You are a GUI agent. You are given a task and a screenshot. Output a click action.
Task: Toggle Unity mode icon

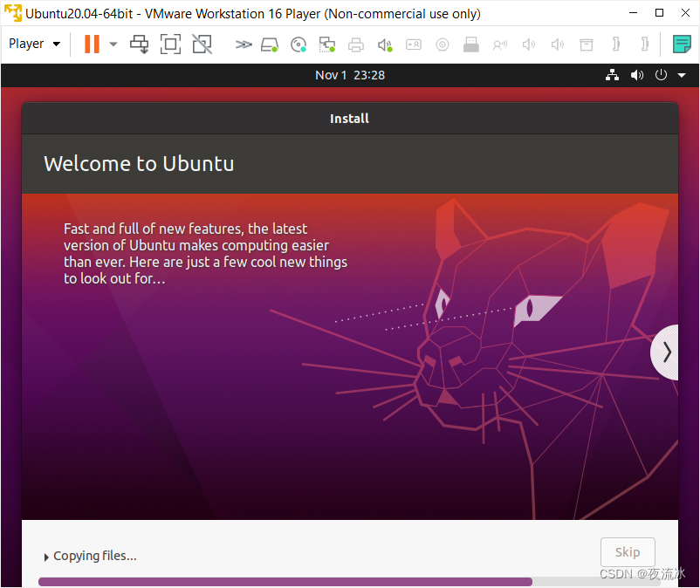(202, 44)
